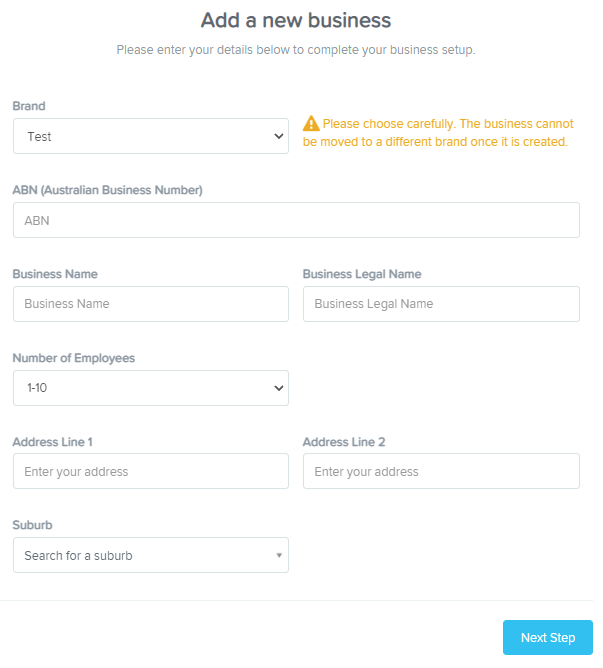This screenshot has width=603, height=668.
Task: Click the Brand field label
Action: 29,106
